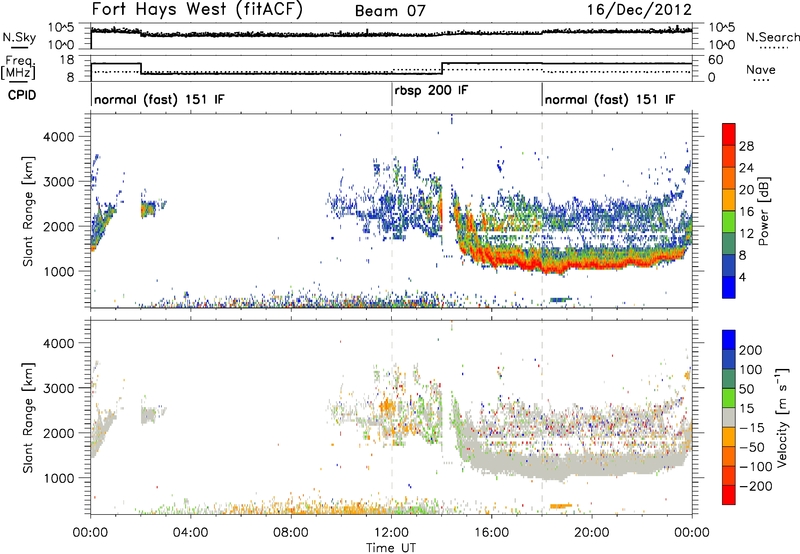Click the '18' frequency axis tick
This screenshot has width=800, height=554.
pyautogui.click(x=67, y=60)
